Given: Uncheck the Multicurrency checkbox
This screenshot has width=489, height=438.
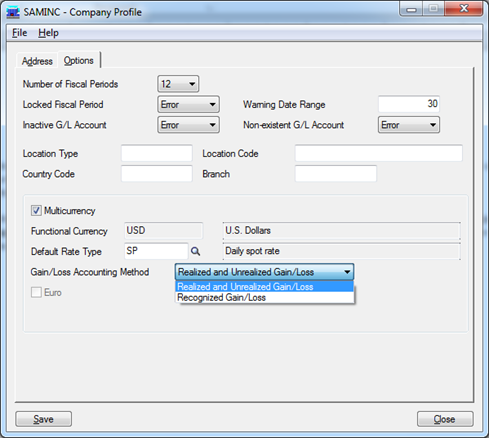Looking at the screenshot, I should click(36, 211).
